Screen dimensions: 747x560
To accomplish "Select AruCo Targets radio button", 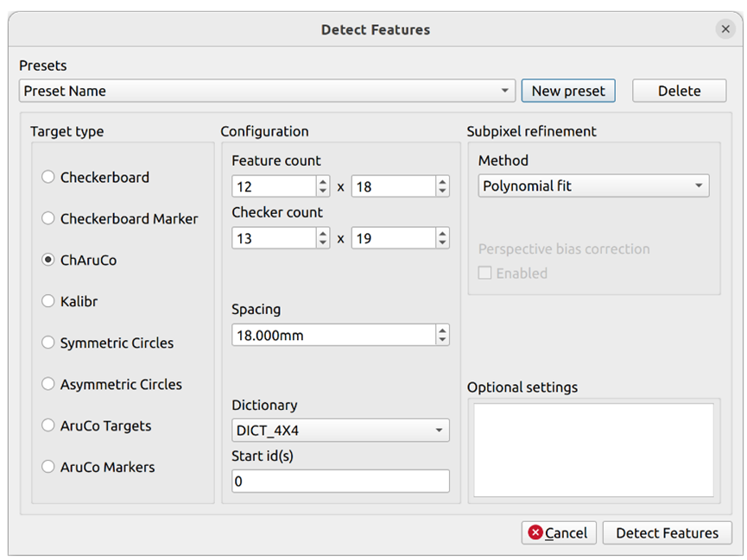I will tap(48, 426).
